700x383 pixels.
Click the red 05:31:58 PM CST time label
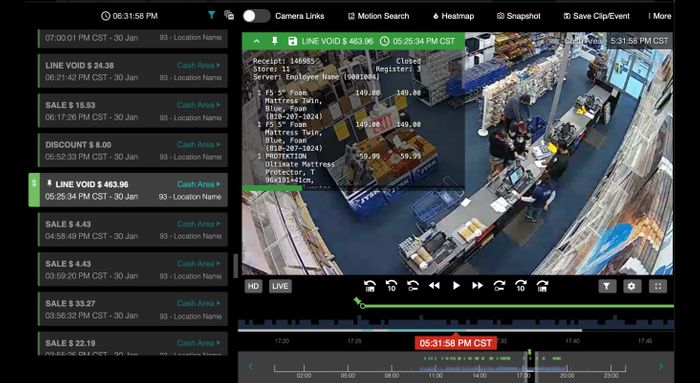coord(455,343)
